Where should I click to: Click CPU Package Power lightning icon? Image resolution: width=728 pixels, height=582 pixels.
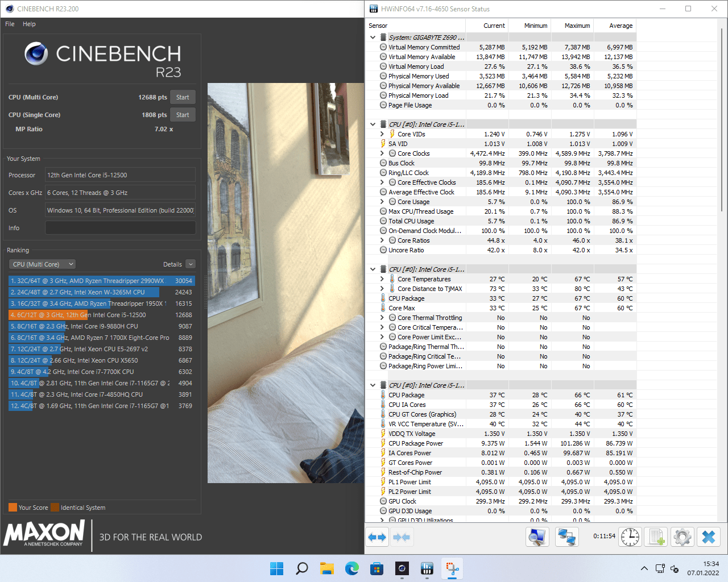click(383, 443)
